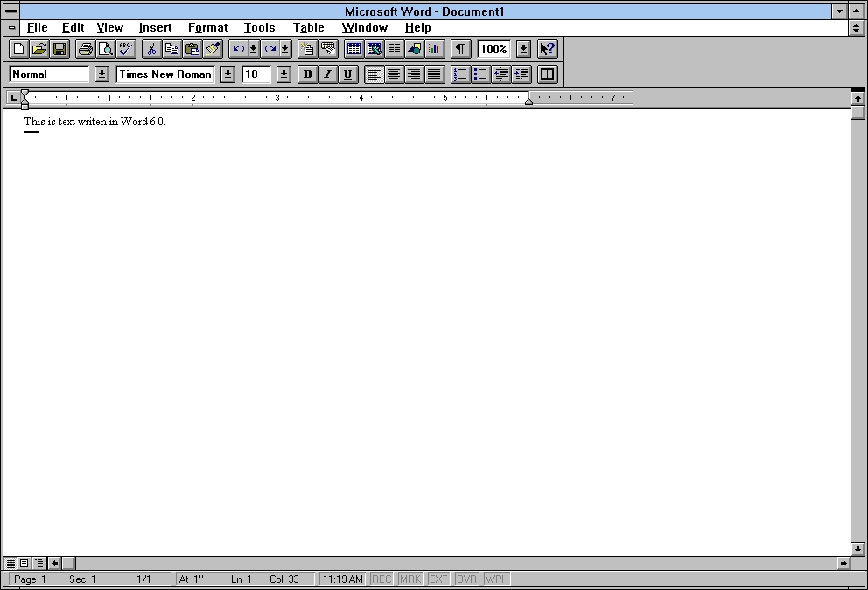Cut selection with the scissors icon
The width and height of the screenshot is (868, 590).
click(x=151, y=49)
